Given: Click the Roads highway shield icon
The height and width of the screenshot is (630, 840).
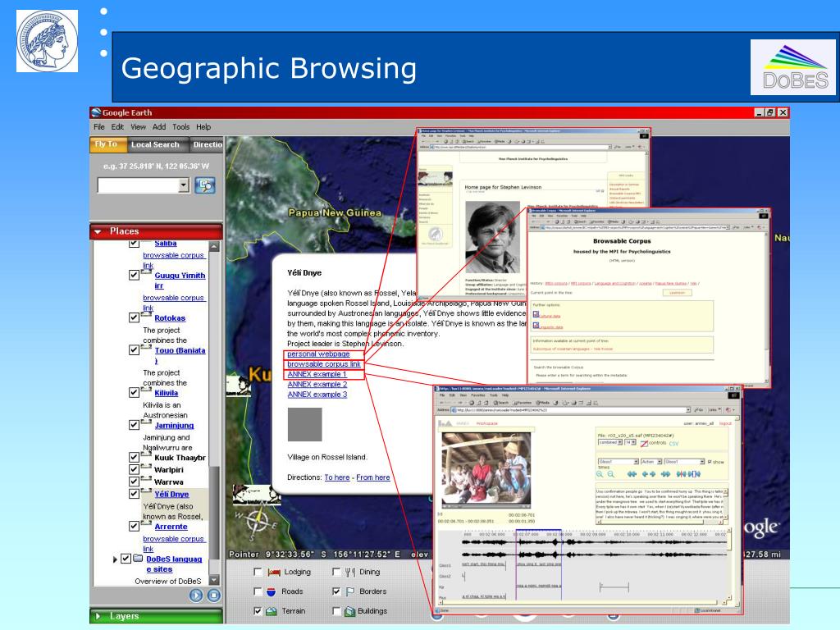Looking at the screenshot, I should [x=272, y=591].
